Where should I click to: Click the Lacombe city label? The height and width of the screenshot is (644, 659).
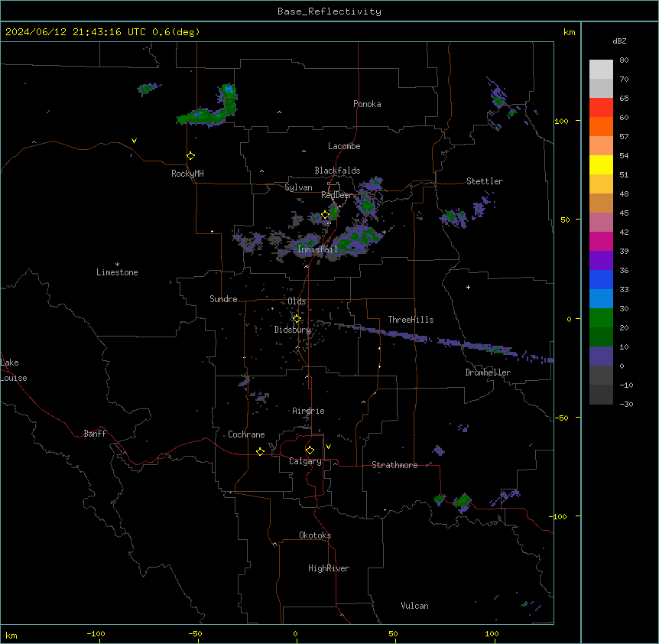tap(344, 146)
